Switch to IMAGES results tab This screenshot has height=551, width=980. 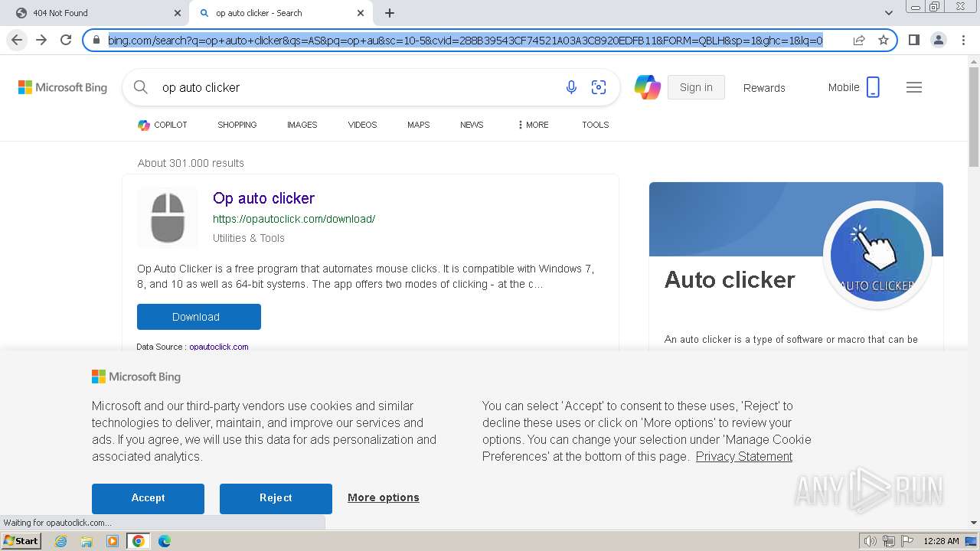tap(302, 125)
